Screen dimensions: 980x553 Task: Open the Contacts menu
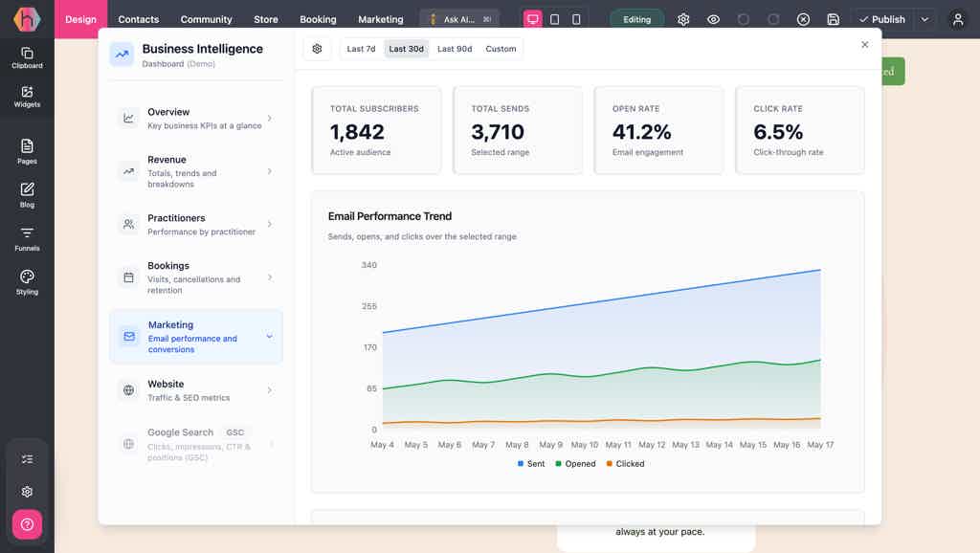(x=138, y=19)
